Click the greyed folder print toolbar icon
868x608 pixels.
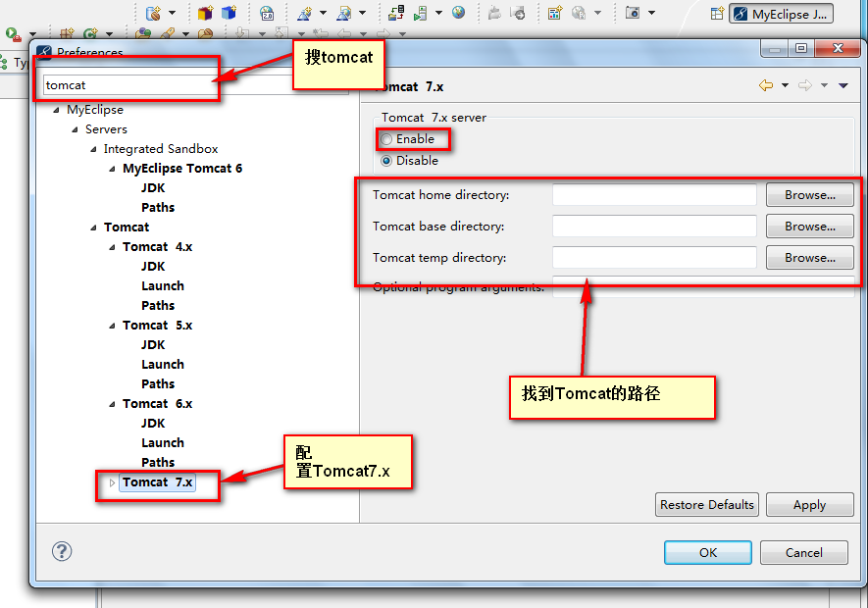click(494, 13)
